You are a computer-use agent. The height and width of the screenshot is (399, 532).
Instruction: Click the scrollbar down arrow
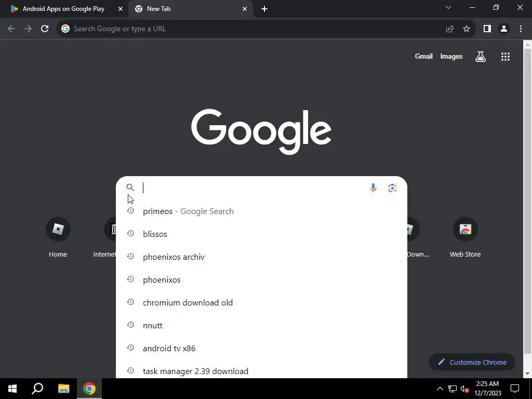tap(527, 374)
